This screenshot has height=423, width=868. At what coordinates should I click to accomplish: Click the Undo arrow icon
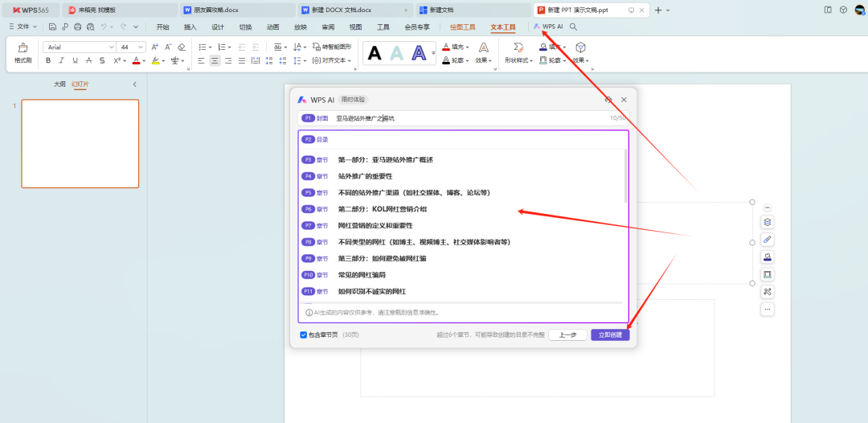tap(104, 27)
